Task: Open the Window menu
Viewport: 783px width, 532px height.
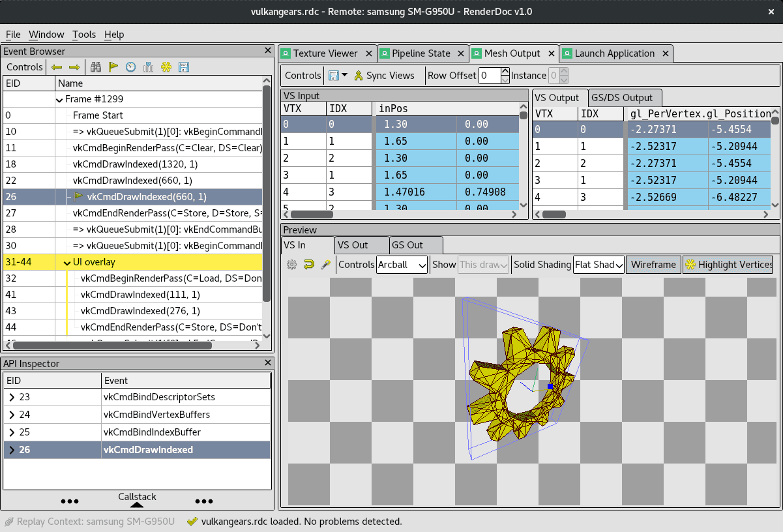Action: (x=47, y=35)
